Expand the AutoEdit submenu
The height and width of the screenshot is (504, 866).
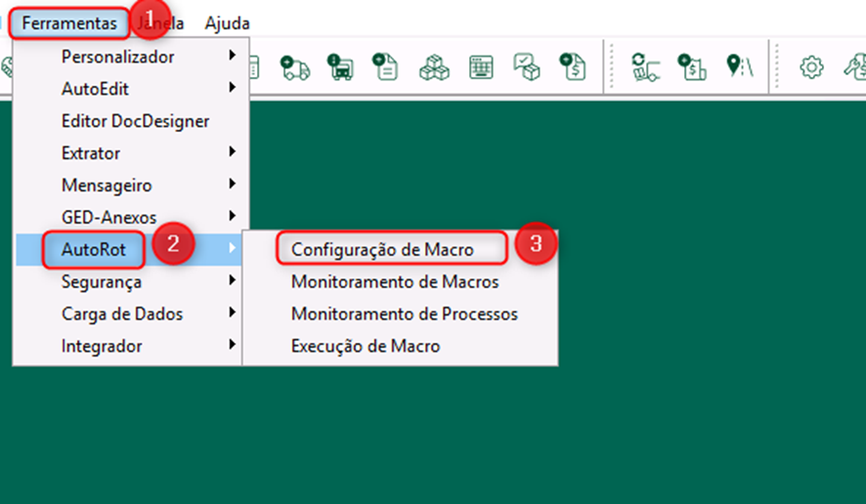[131, 88]
